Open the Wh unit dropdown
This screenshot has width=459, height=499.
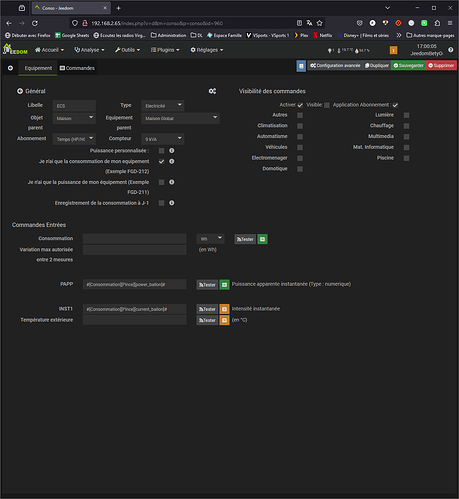pyautogui.click(x=210, y=239)
